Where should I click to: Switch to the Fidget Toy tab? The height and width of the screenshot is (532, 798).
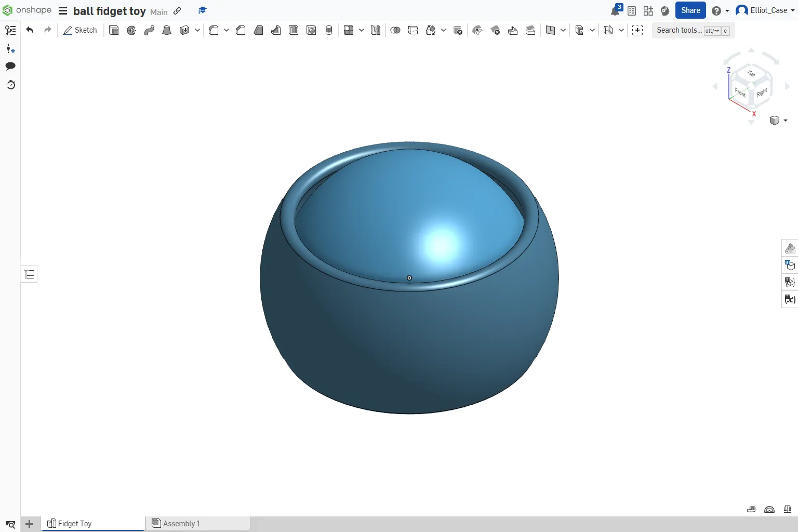pos(93,524)
